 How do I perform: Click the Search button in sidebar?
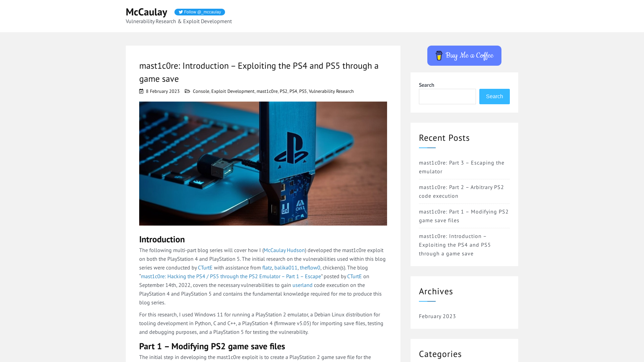pos(494,96)
